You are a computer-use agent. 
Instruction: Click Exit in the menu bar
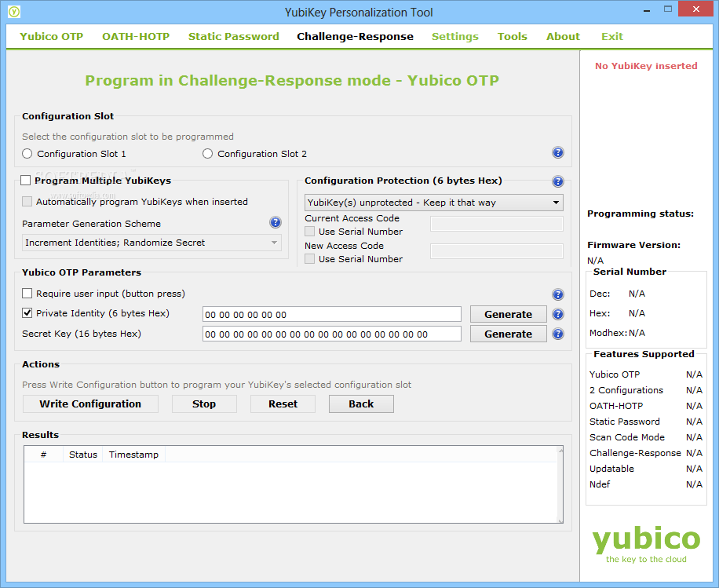(x=612, y=36)
